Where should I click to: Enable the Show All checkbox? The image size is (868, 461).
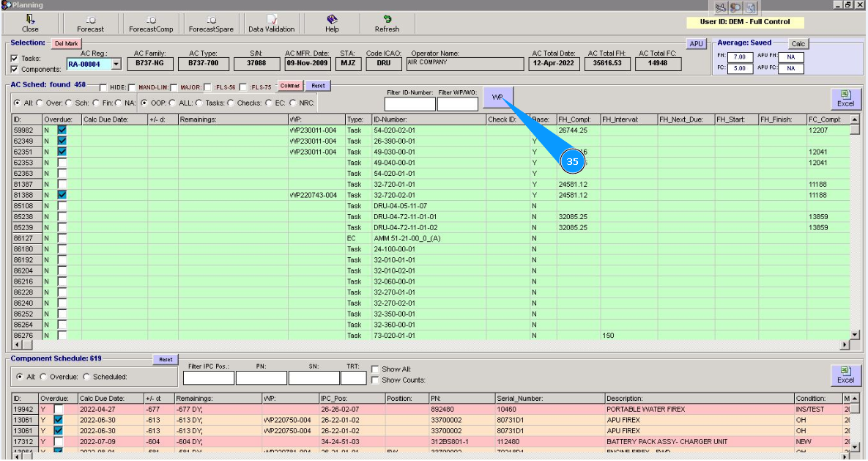[375, 369]
